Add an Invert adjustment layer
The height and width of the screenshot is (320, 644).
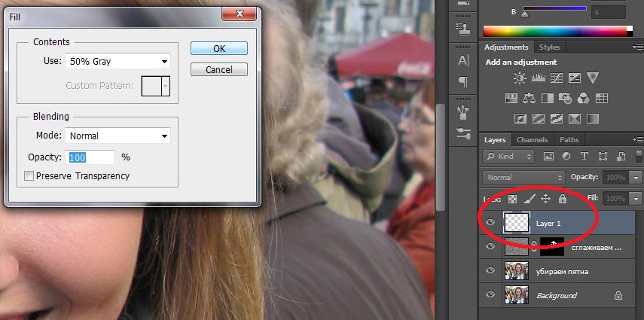[520, 119]
